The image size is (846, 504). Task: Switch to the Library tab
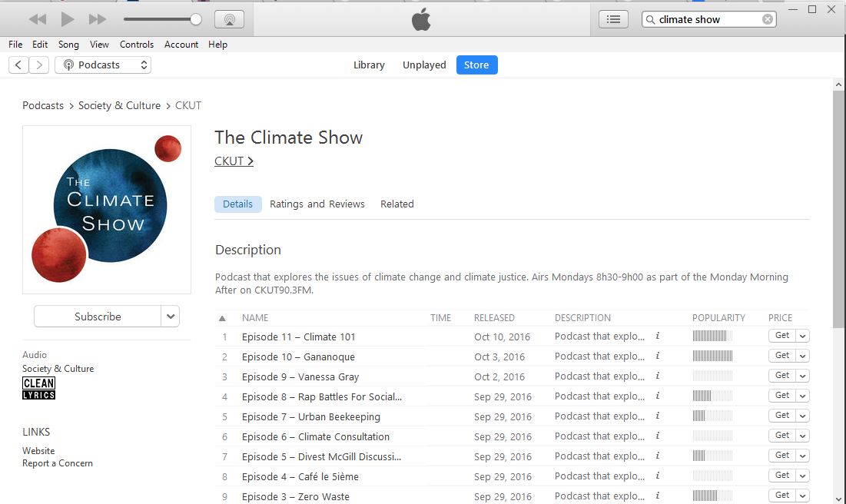369,65
